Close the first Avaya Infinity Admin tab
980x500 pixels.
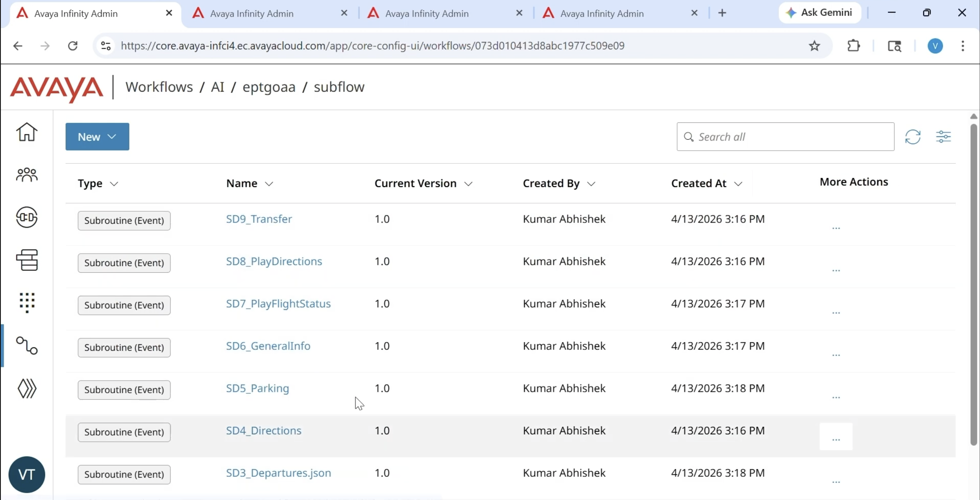(x=169, y=13)
